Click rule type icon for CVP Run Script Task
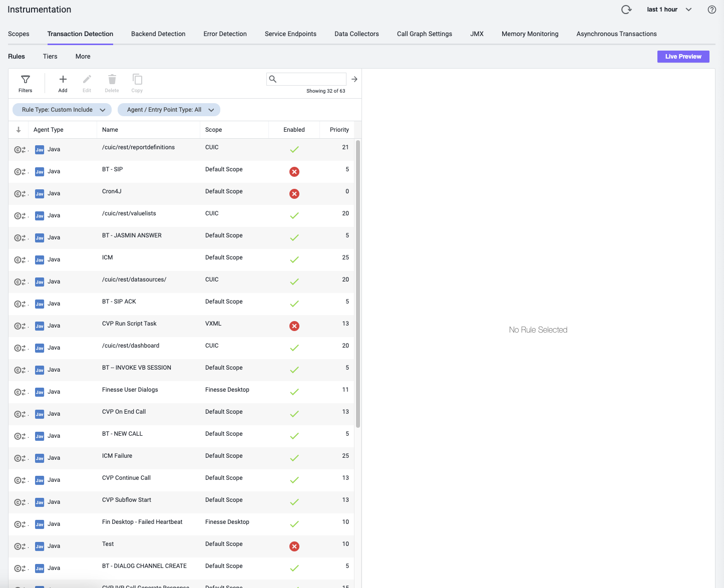Image resolution: width=724 pixels, height=588 pixels. [x=20, y=326]
